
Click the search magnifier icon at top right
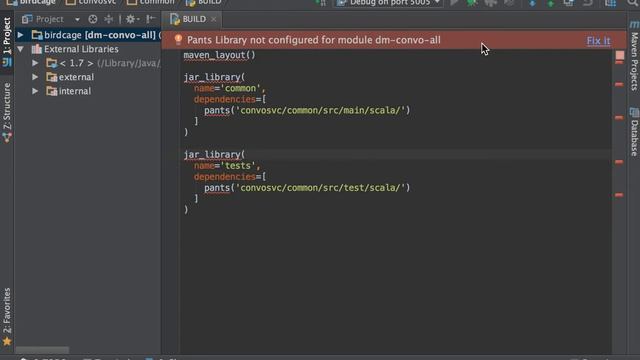coord(632,2)
